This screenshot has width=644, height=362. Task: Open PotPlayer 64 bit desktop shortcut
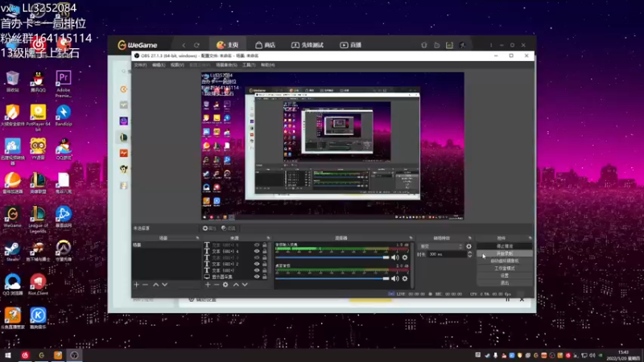[38, 117]
